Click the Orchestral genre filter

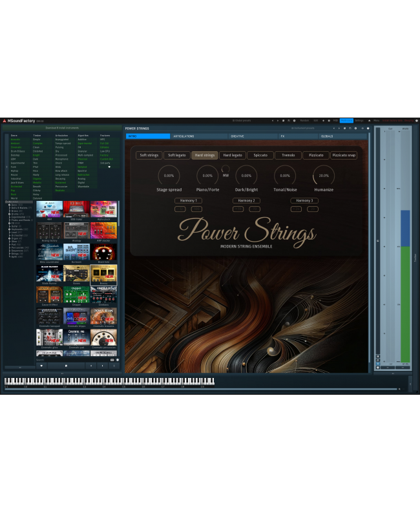pos(16,187)
